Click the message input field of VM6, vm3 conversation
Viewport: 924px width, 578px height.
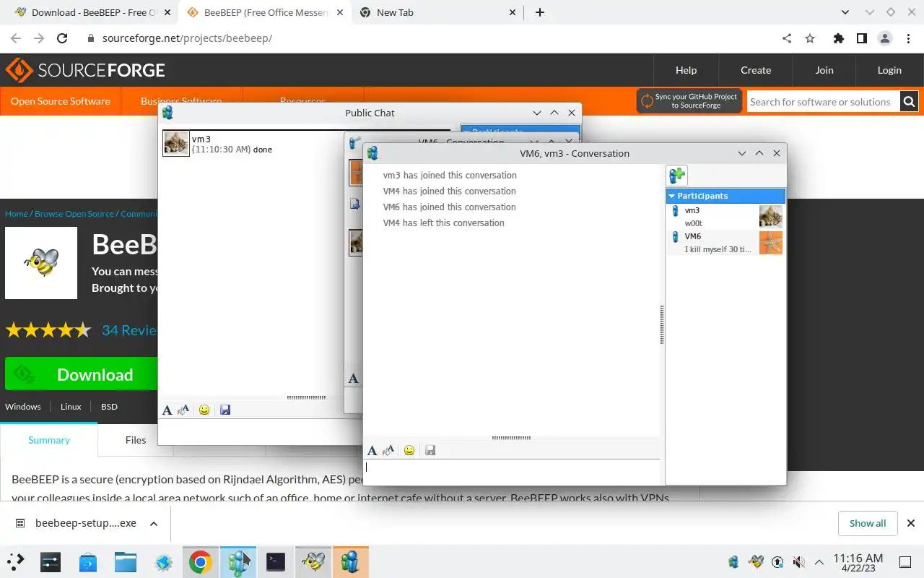tap(513, 472)
